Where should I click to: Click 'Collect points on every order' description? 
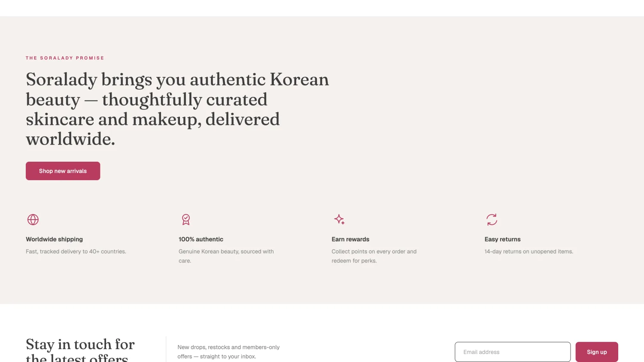point(374,256)
